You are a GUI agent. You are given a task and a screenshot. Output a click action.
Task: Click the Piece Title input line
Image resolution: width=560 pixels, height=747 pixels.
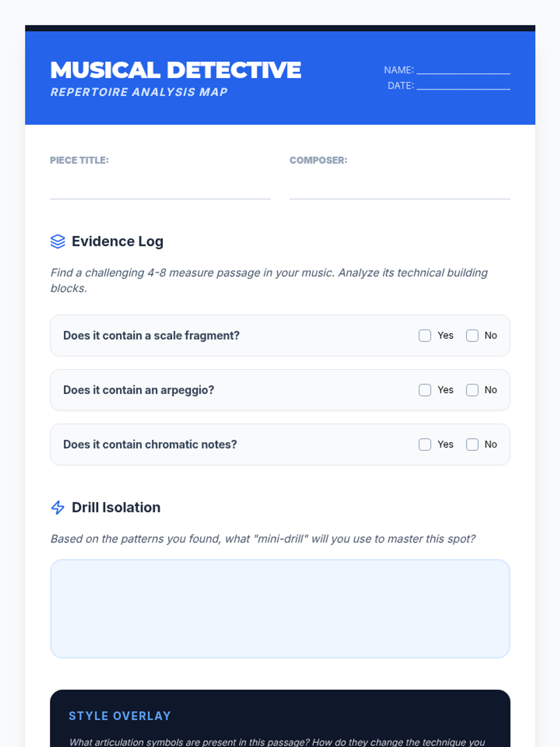[160, 189]
